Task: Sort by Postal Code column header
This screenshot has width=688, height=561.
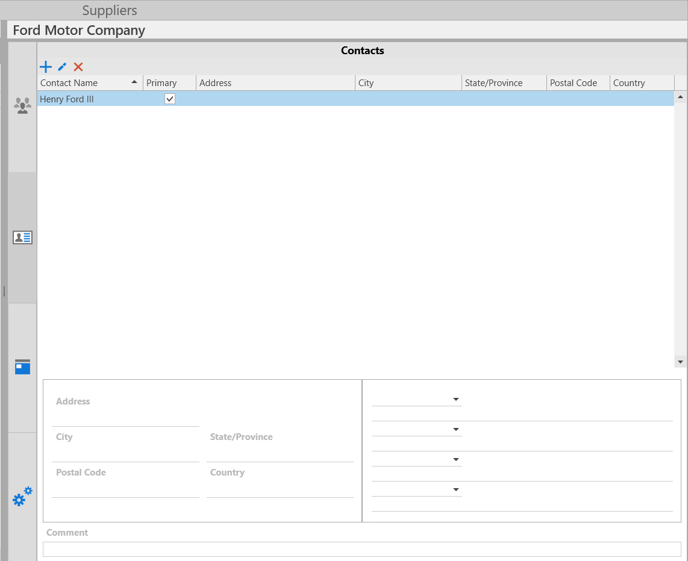Action: [x=578, y=83]
